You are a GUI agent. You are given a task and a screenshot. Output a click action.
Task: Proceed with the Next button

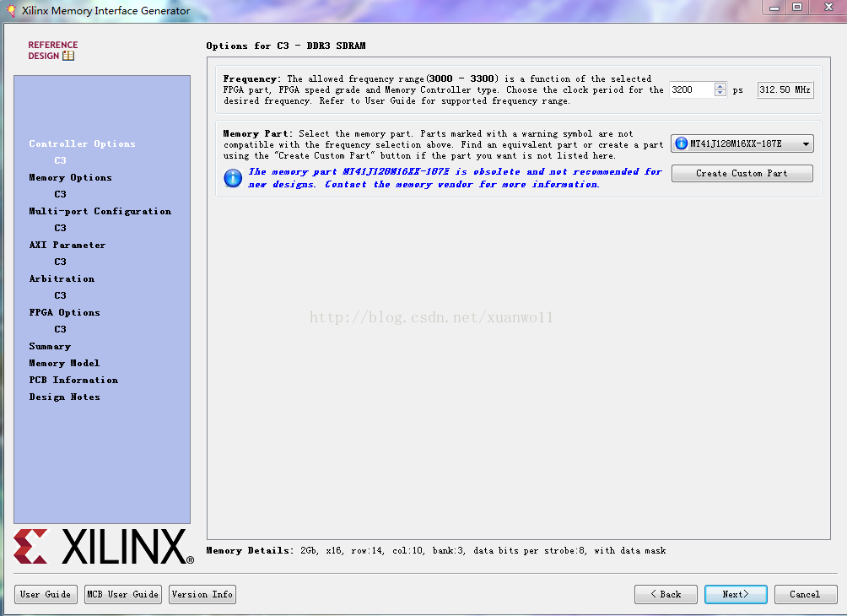coord(736,594)
